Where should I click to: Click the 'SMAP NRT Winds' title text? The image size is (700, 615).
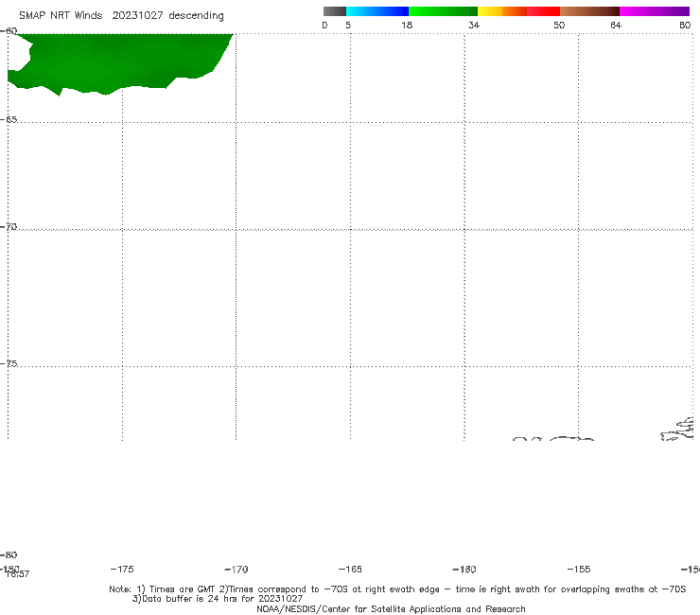tap(61, 15)
